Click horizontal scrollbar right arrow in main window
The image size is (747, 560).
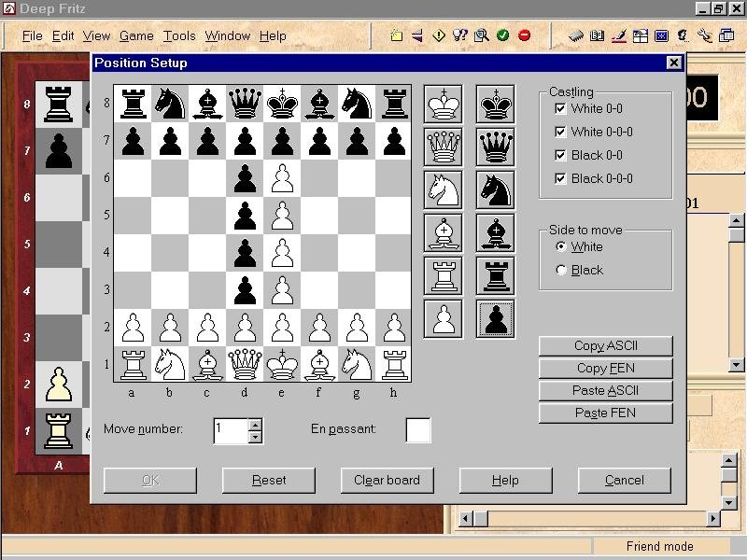coord(712,519)
